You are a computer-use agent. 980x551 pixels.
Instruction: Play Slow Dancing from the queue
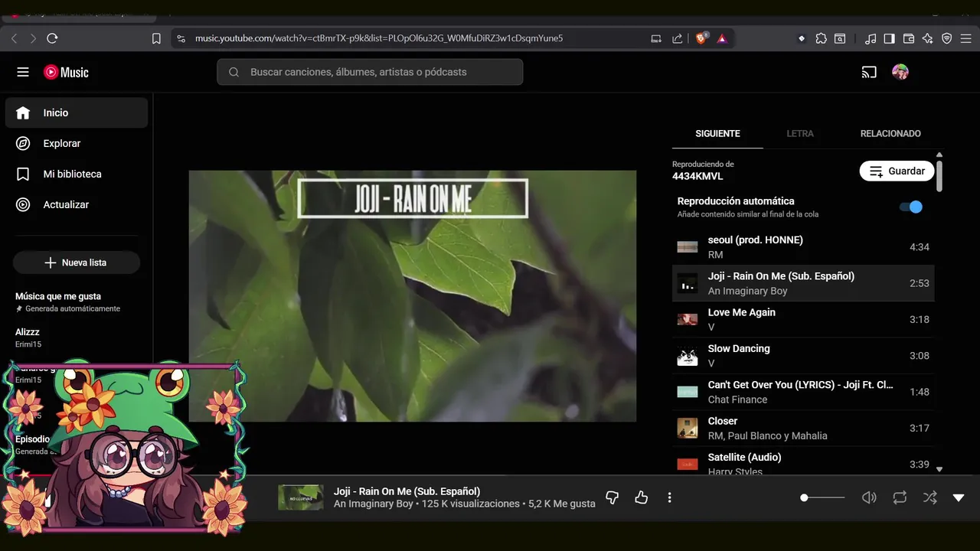[x=803, y=356]
